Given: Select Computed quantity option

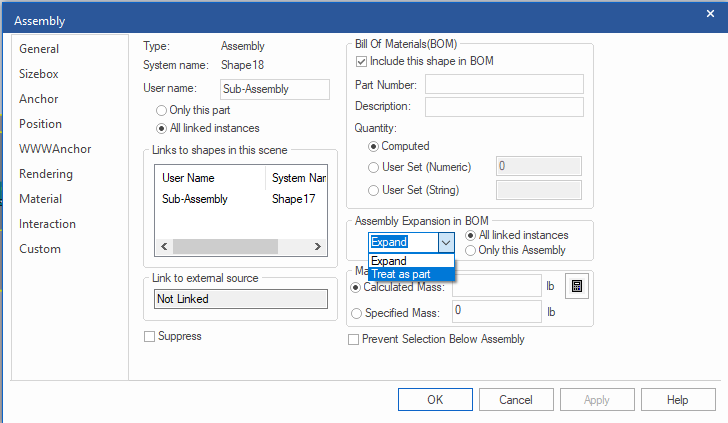Looking at the screenshot, I should (398, 146).
